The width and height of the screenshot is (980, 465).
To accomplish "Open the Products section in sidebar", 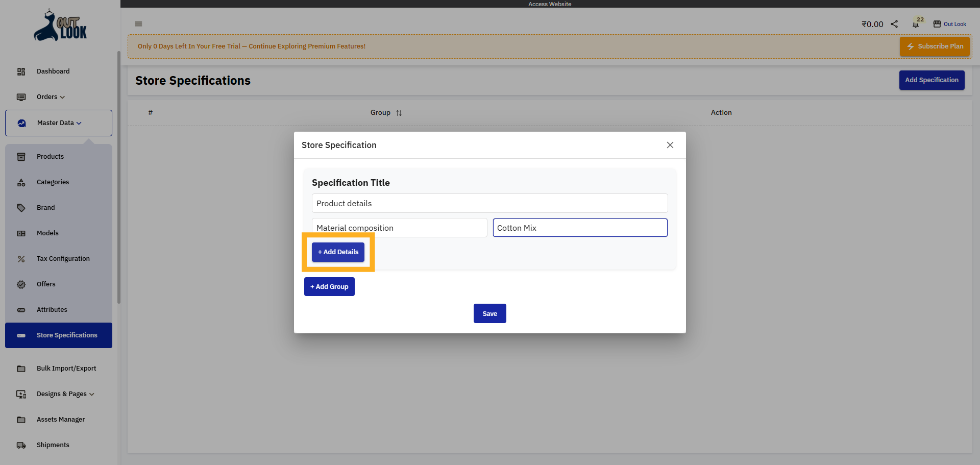I will 50,156.
